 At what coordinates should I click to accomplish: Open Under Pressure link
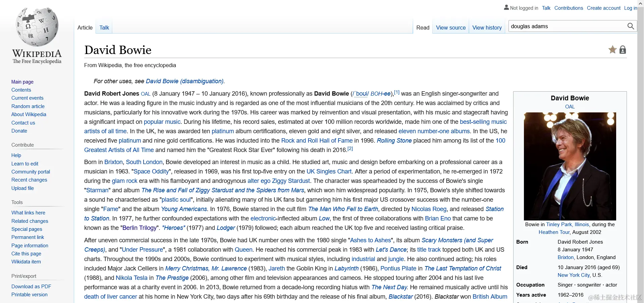point(143,250)
